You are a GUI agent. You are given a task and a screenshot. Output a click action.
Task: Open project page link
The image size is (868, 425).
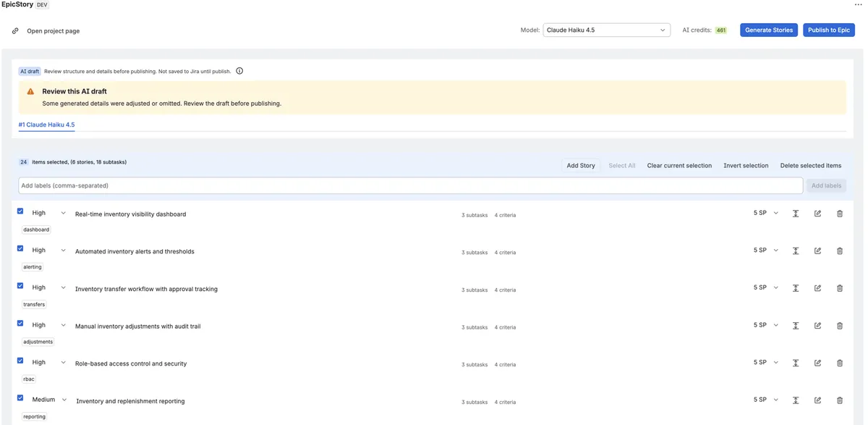click(54, 31)
